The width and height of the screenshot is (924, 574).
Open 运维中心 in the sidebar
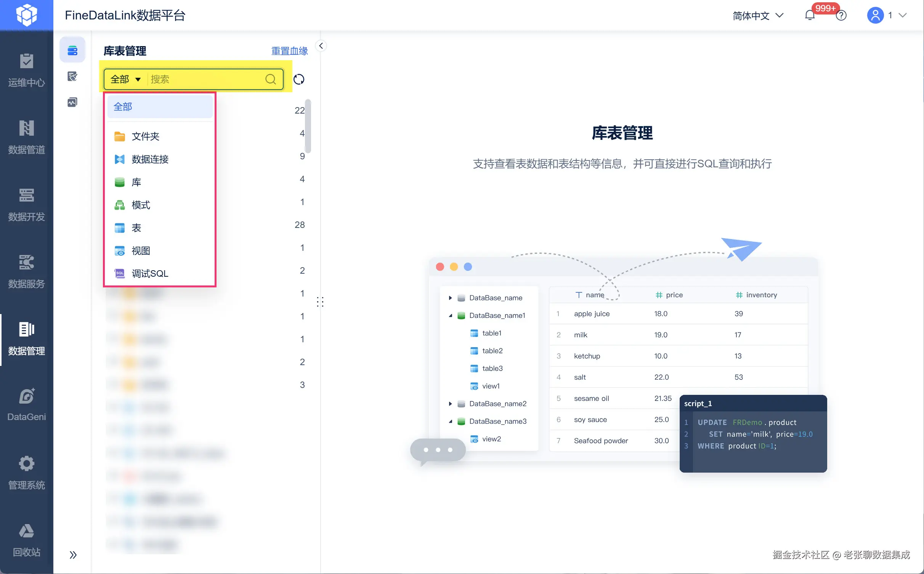26,70
